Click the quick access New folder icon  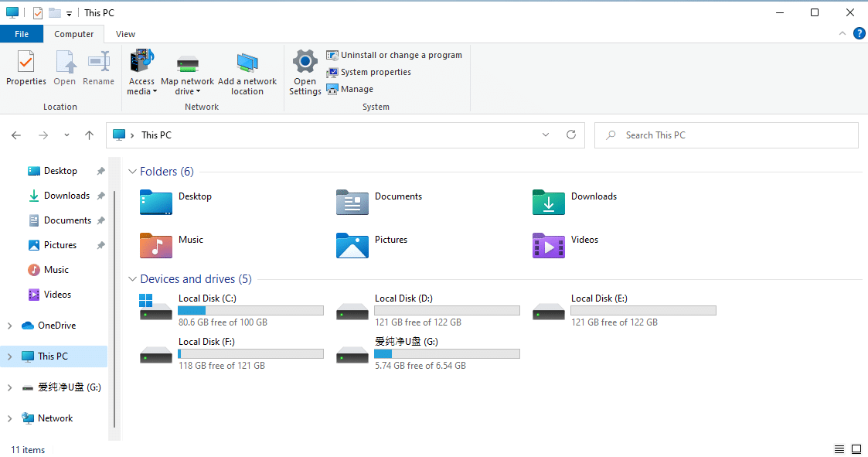click(55, 12)
